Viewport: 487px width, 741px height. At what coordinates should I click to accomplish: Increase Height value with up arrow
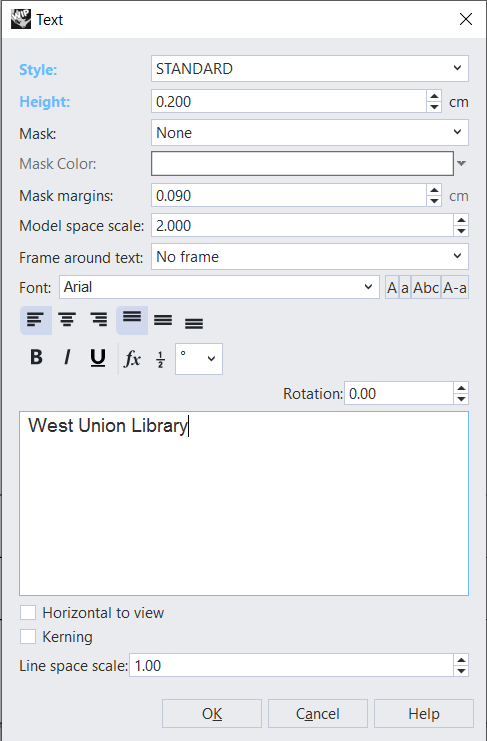click(434, 96)
